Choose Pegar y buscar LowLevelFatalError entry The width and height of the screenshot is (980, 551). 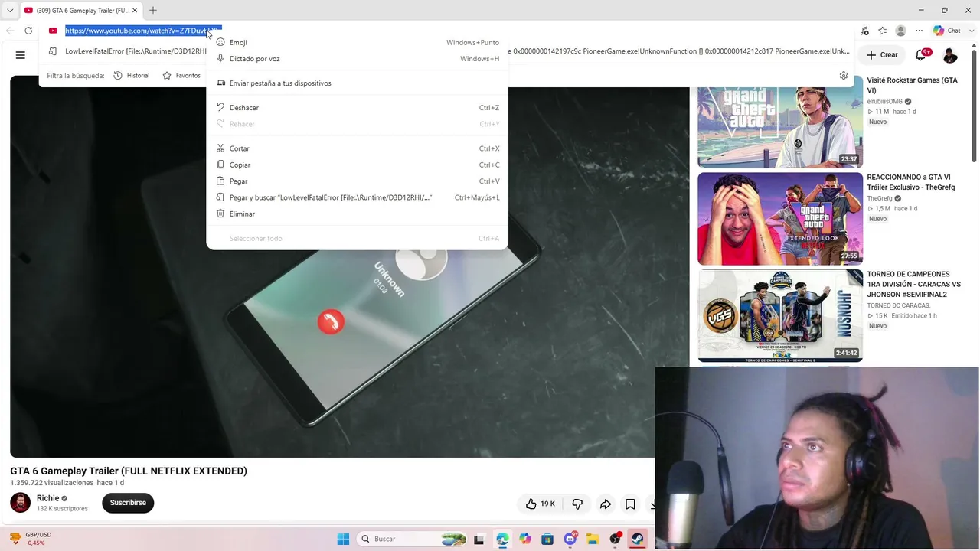pos(357,198)
